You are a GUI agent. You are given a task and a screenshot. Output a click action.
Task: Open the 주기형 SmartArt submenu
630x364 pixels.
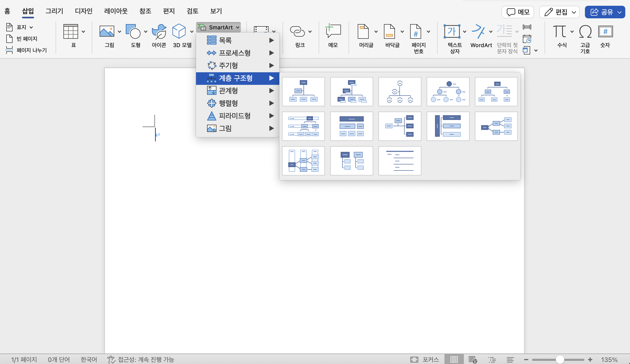(x=238, y=65)
